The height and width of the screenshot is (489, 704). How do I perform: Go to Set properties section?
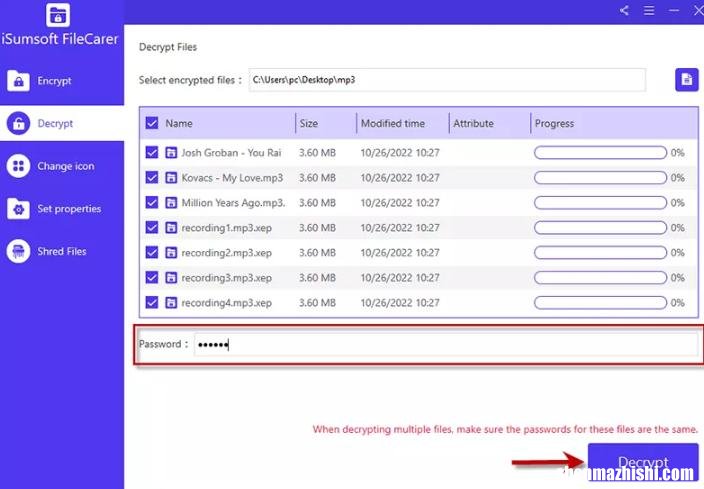(x=62, y=209)
